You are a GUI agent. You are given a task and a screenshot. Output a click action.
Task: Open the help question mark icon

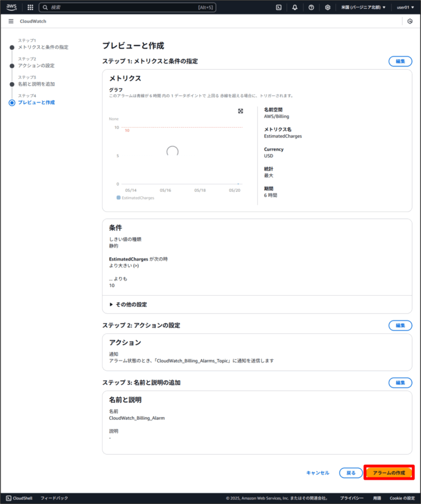[x=311, y=7]
